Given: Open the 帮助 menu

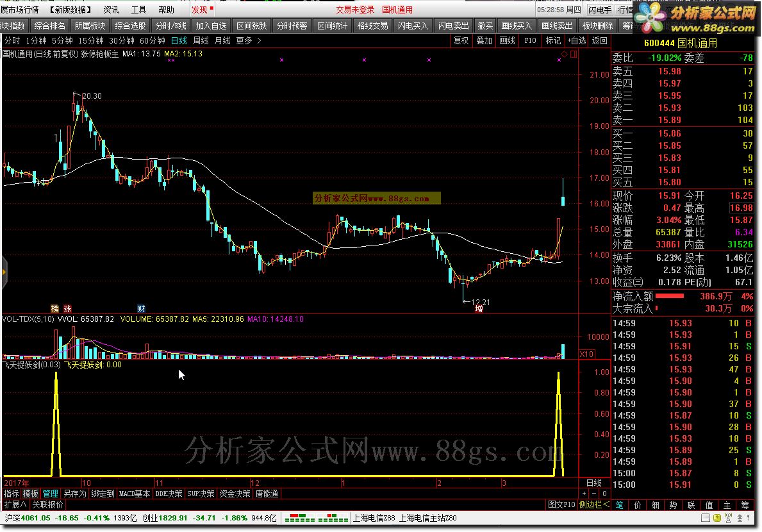Looking at the screenshot, I should pos(166,10).
